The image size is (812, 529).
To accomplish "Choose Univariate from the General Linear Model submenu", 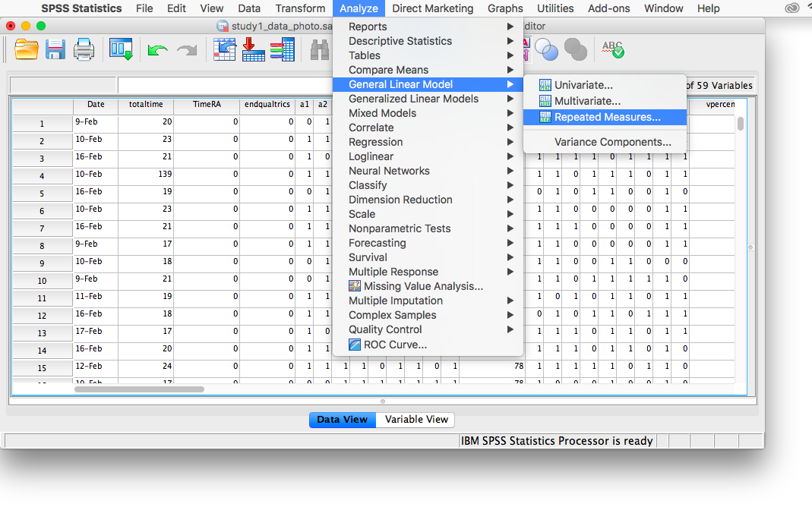I will 605,85.
